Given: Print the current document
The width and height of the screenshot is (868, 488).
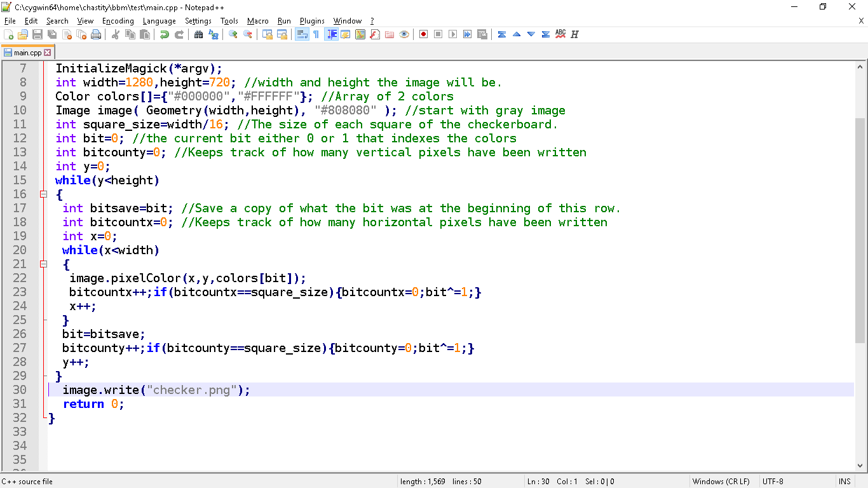Looking at the screenshot, I should pyautogui.click(x=97, y=34).
